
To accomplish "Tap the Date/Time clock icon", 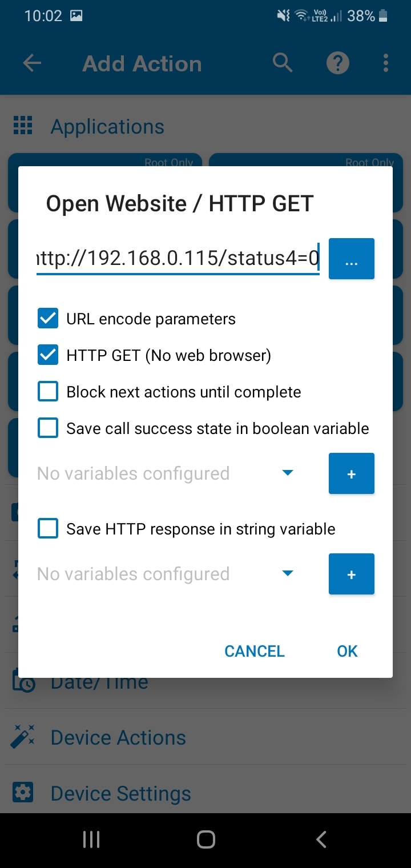I will 23,681.
